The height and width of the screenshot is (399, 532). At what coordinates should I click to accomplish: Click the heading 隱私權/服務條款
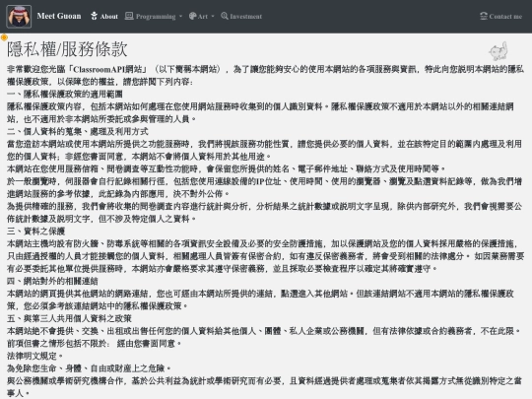67,49
